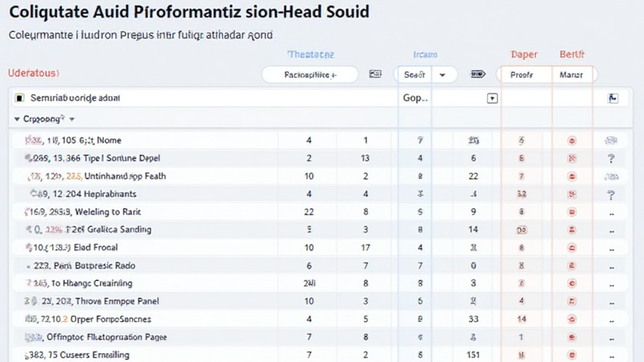Click the Uderatous label
Viewport: 644px width, 362px height.
coord(33,73)
